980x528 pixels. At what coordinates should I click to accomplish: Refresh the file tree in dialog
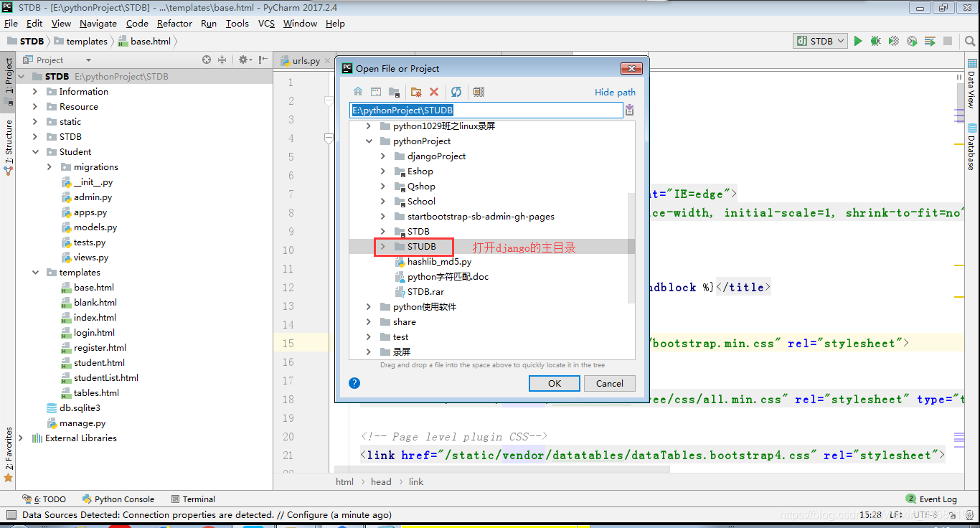456,92
